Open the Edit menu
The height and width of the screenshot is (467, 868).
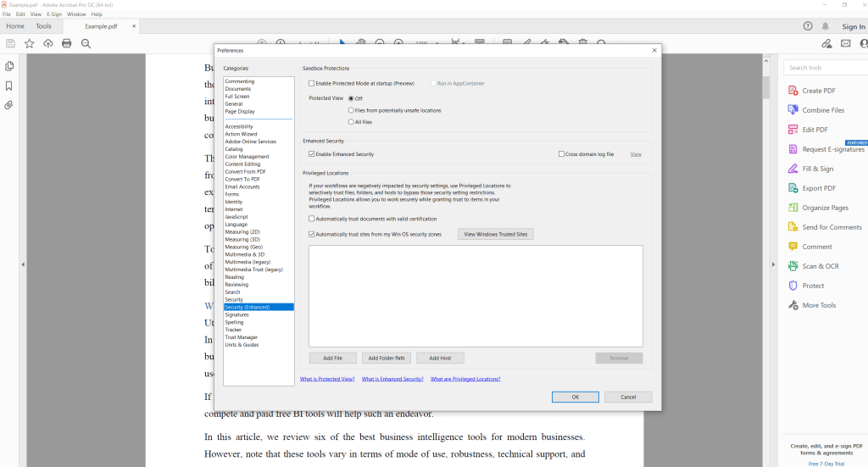[x=20, y=14]
